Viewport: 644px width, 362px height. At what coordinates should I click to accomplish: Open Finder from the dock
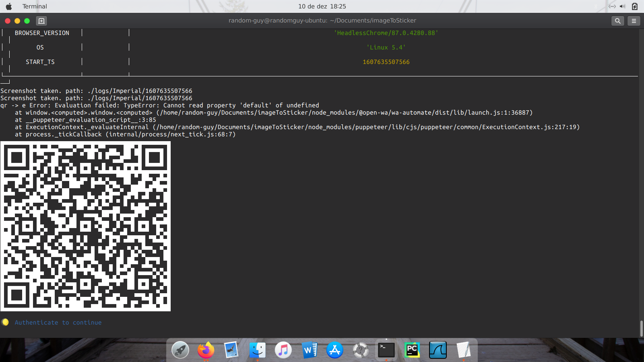click(x=258, y=350)
